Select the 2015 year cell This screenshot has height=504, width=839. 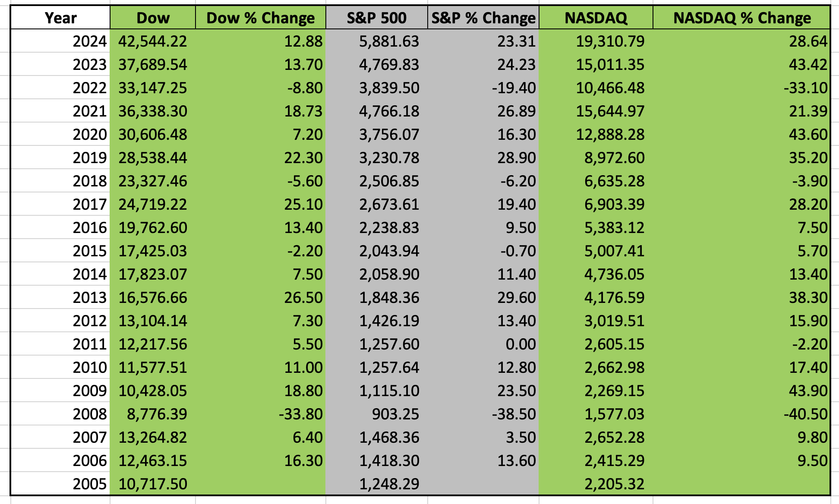[x=60, y=251]
